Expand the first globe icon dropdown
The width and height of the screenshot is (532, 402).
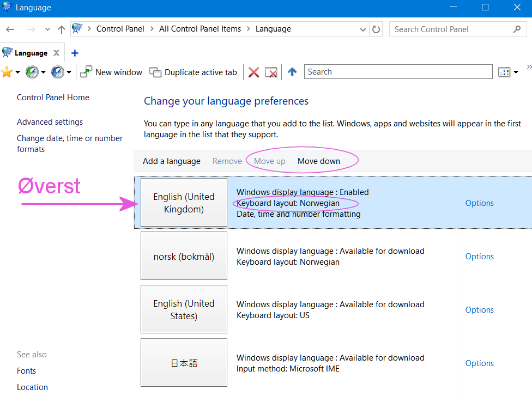pyautogui.click(x=44, y=72)
